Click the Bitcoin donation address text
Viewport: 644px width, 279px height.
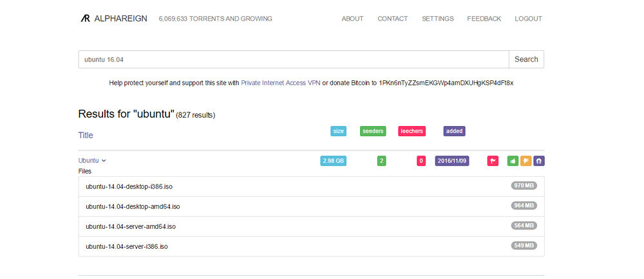click(446, 83)
